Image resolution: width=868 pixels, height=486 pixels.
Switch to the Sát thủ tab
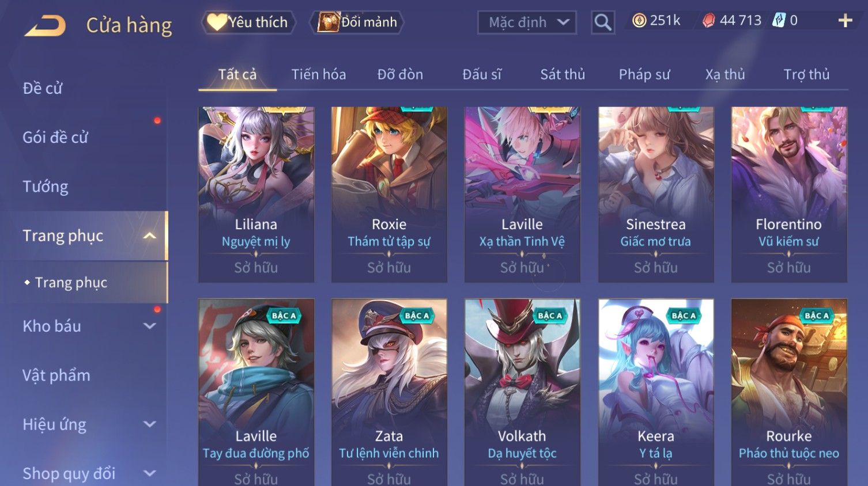click(x=562, y=74)
